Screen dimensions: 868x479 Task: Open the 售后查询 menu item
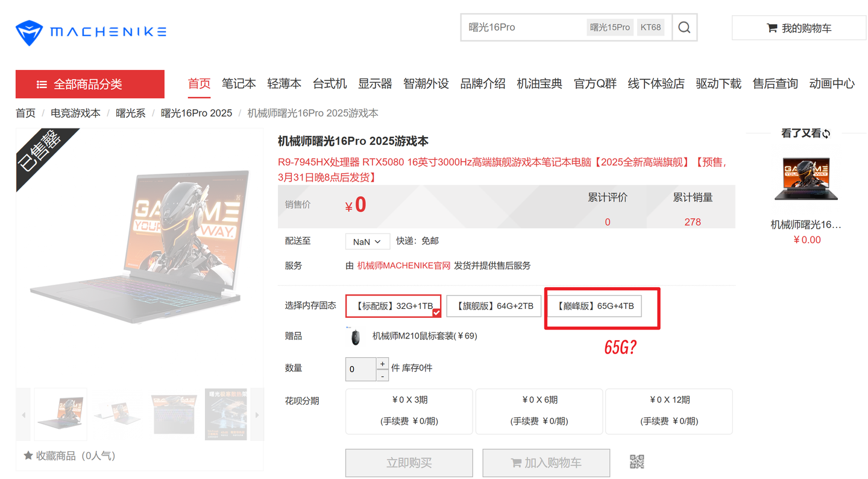pyautogui.click(x=775, y=84)
